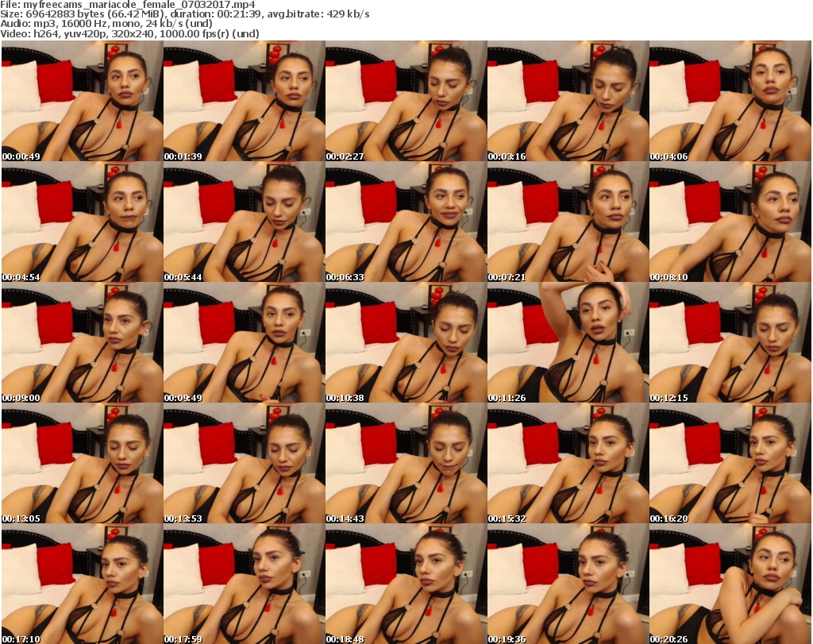Open the 00:19:36 preview frame
Image resolution: width=813 pixels, height=644 pixels.
click(568, 584)
